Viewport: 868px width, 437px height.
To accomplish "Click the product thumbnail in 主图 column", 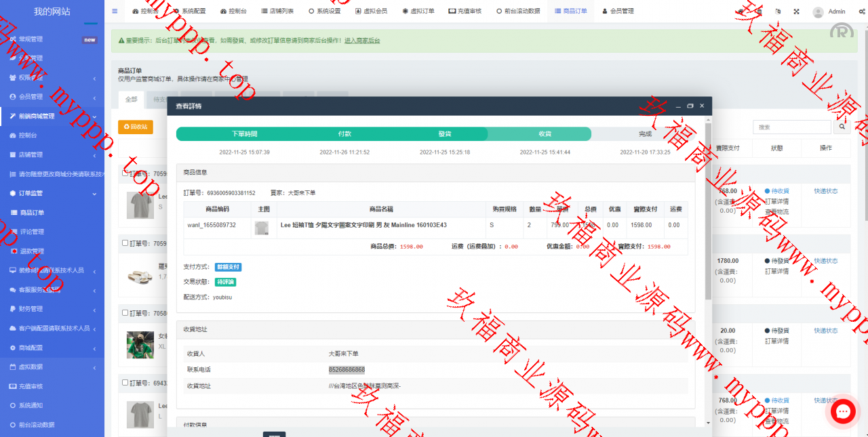I will coord(261,228).
